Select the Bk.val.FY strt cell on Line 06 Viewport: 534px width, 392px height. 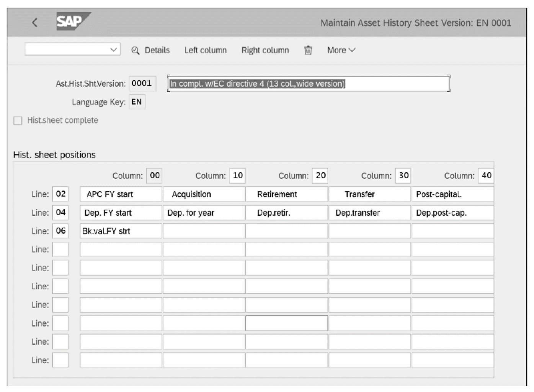coord(120,231)
